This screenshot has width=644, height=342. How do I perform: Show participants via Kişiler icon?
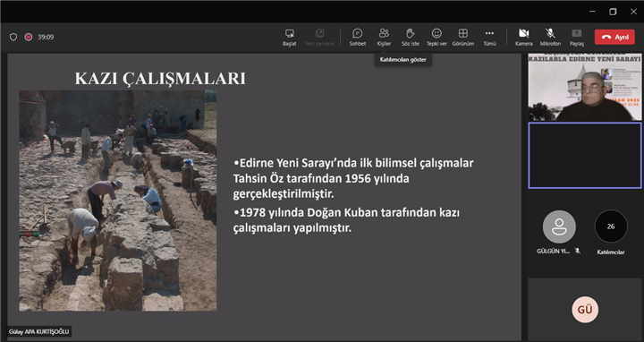pos(384,37)
